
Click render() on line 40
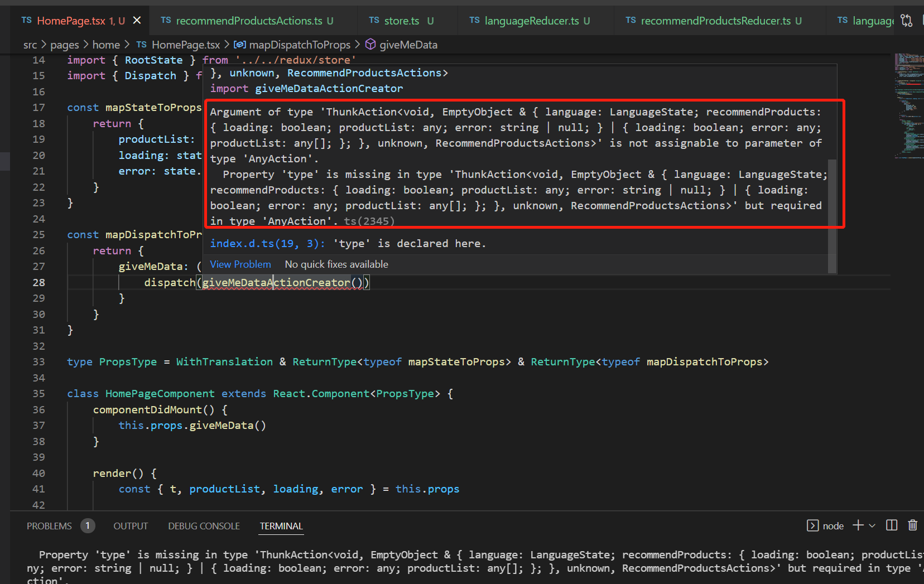[118, 474]
